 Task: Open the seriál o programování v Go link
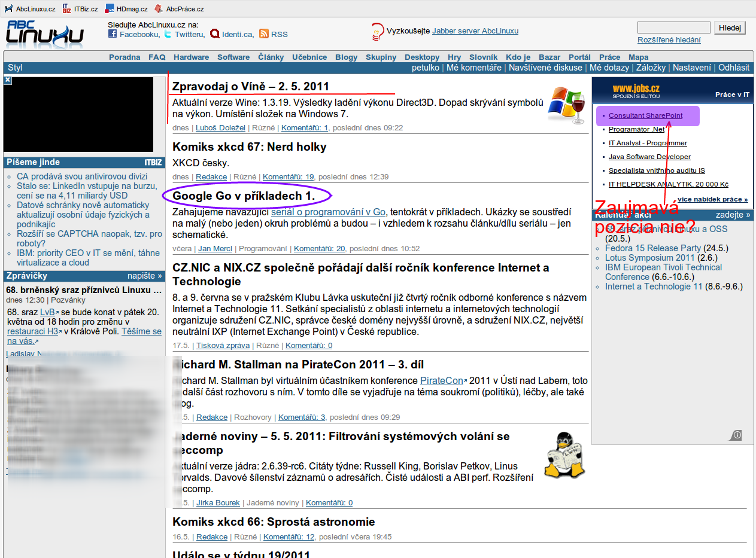coord(328,212)
